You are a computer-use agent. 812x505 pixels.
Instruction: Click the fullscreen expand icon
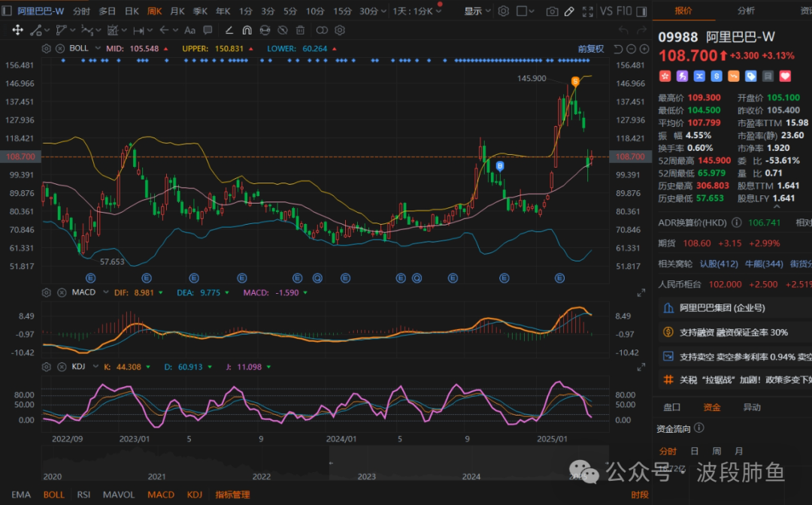coord(588,11)
